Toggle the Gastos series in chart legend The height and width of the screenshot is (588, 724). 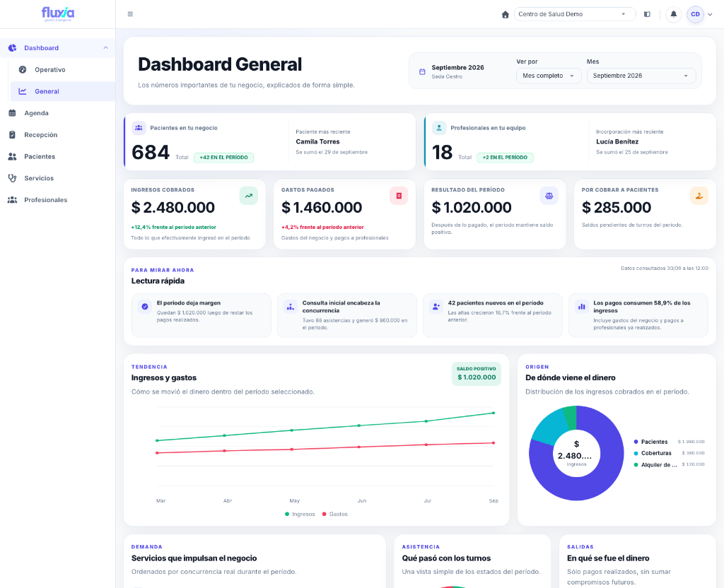334,514
